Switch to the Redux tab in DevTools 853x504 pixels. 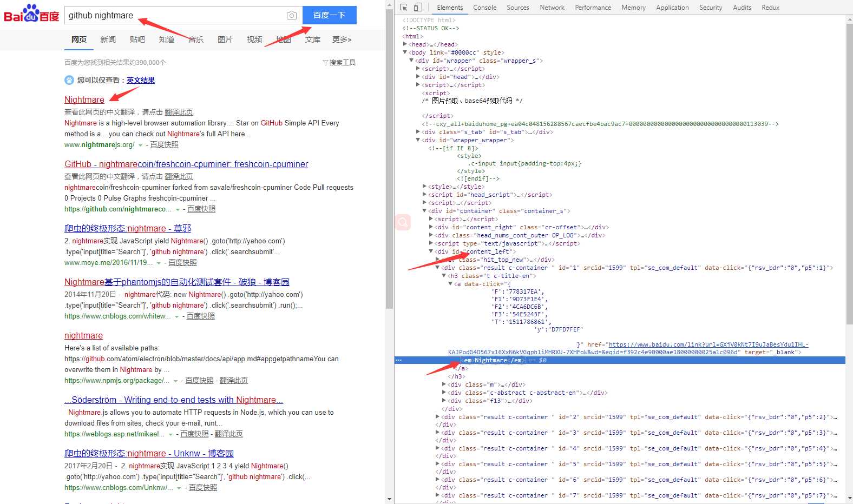pyautogui.click(x=771, y=8)
